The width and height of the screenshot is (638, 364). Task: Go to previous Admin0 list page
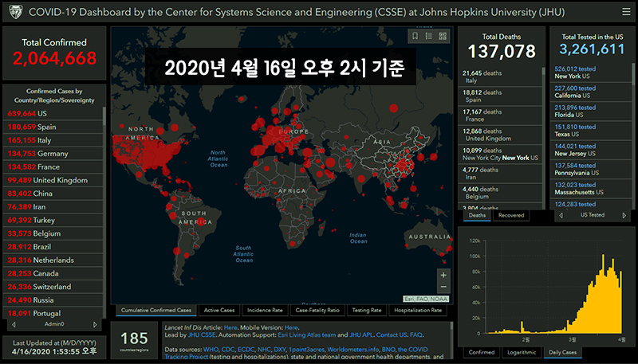(x=14, y=324)
